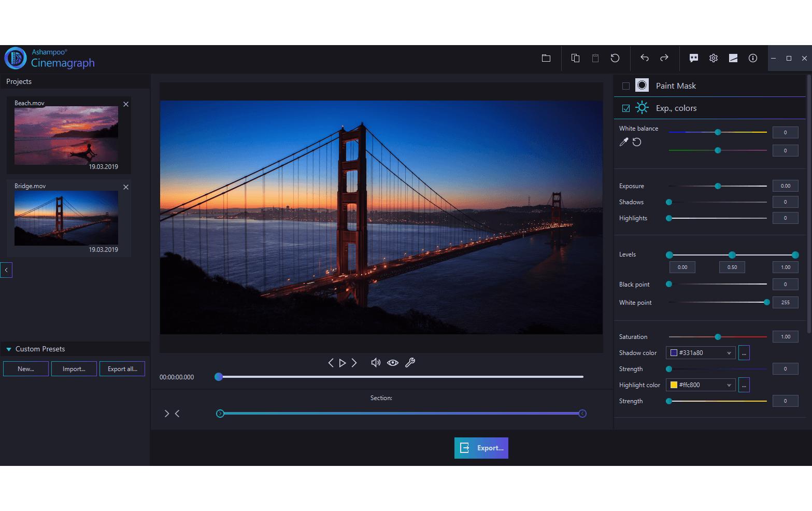The height and width of the screenshot is (511, 812).
Task: Collapse the Projects sidebar with the left arrow
Action: coord(6,269)
